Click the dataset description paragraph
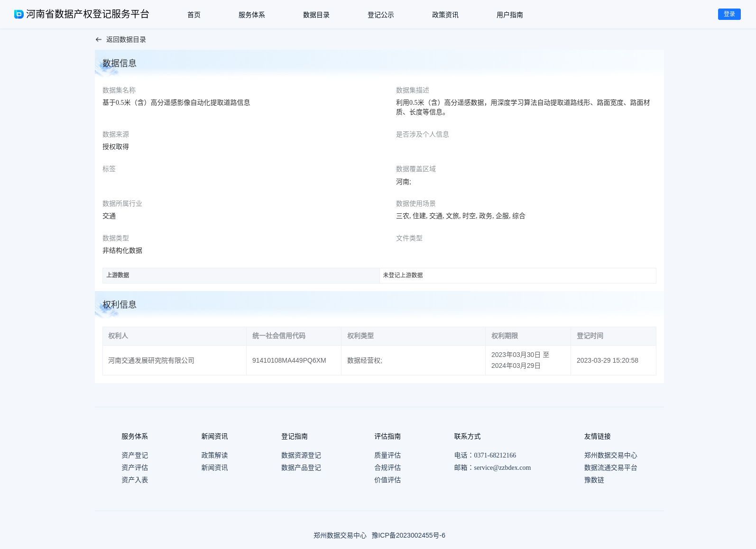Screen dimensions: 756x549 [523, 107]
